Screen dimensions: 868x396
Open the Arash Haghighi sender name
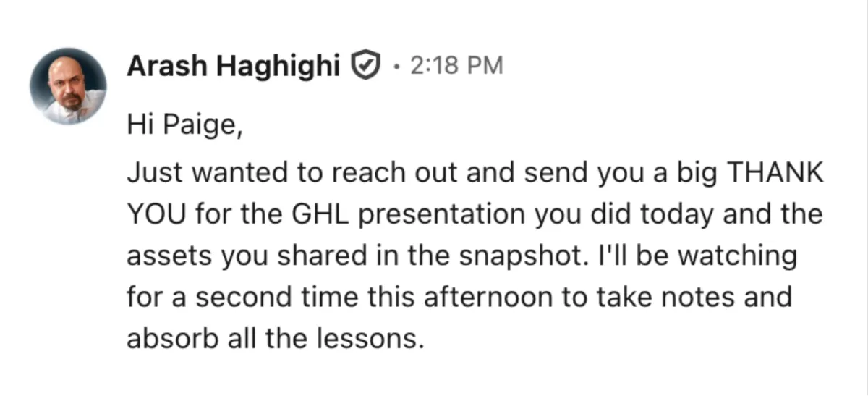pos(234,67)
